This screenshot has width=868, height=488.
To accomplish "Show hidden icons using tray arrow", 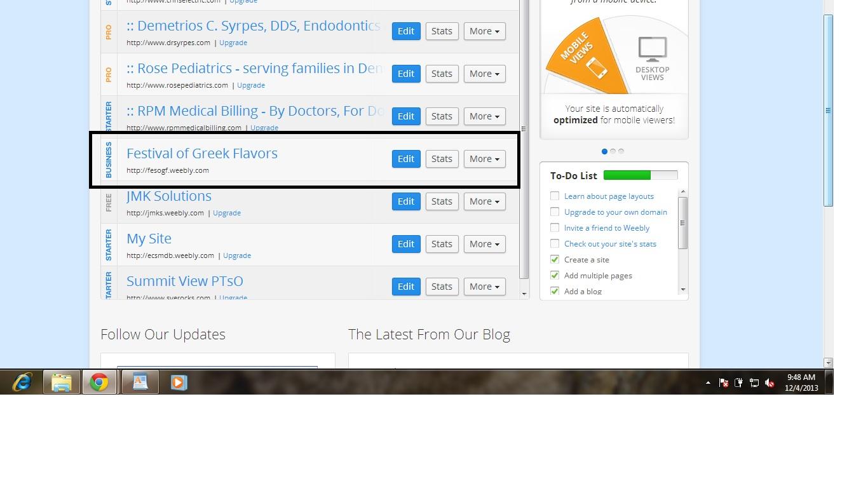I will pos(707,383).
